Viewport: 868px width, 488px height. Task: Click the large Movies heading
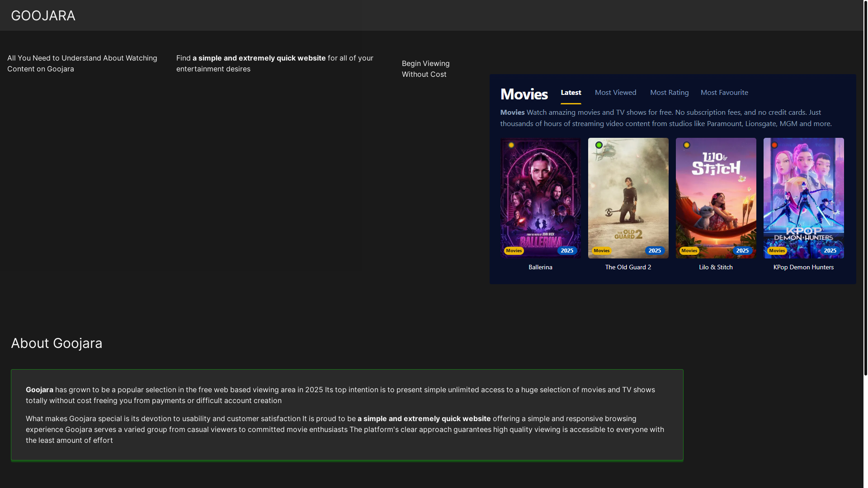[524, 94]
